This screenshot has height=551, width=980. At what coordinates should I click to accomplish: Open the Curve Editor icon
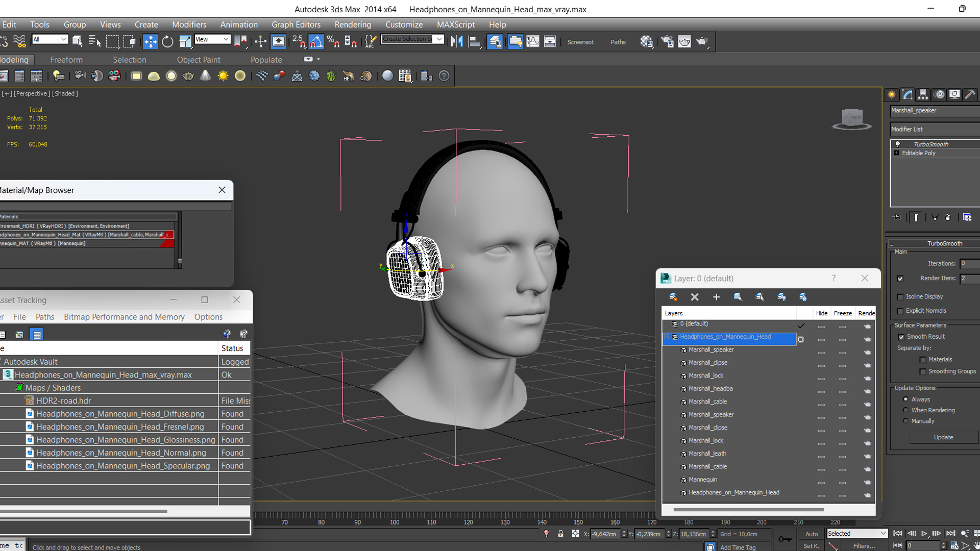[x=532, y=41]
